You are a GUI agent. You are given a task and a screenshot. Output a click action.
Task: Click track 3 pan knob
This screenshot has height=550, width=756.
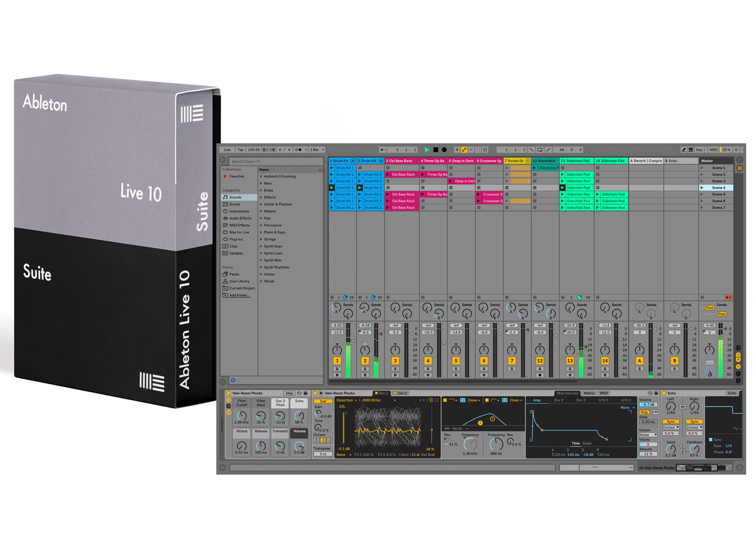[395, 349]
